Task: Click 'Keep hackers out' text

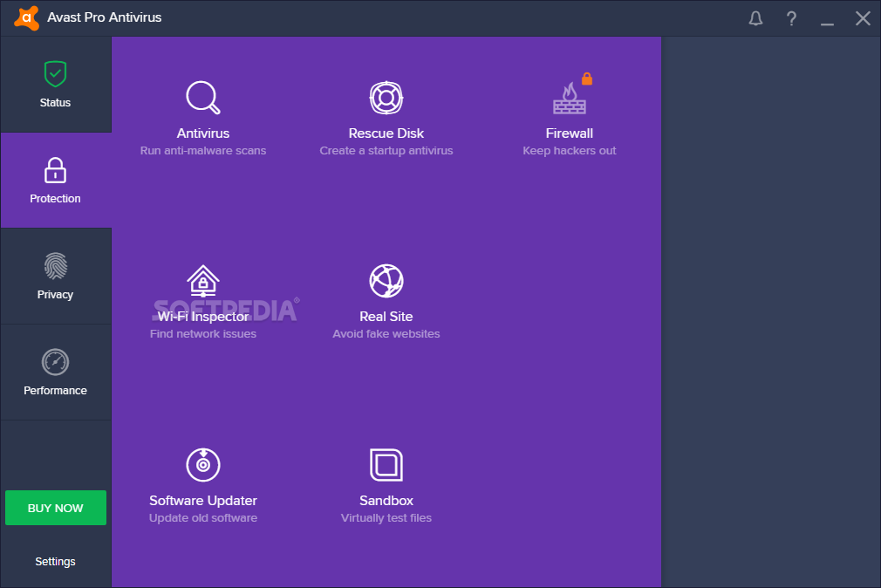Action: coord(570,151)
